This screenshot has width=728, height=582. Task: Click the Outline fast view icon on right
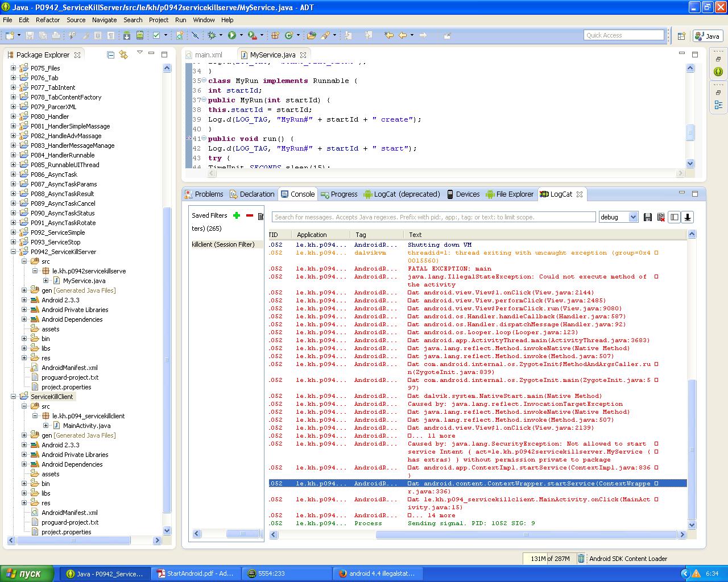pos(718,105)
